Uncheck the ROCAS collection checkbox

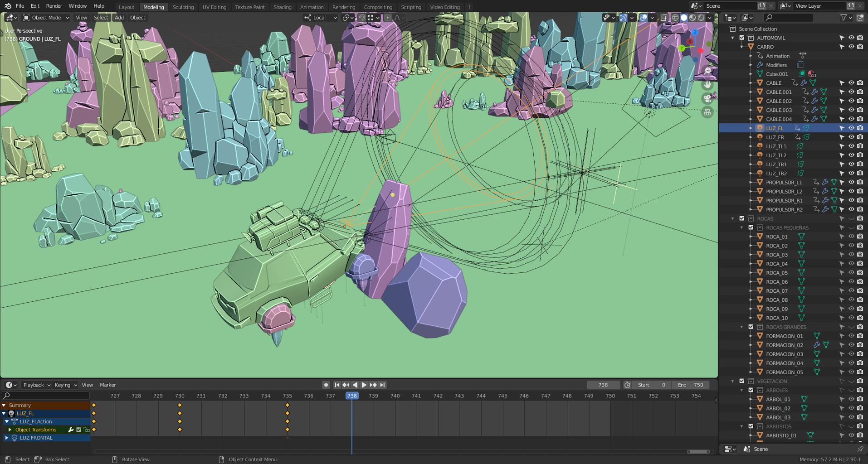742,218
